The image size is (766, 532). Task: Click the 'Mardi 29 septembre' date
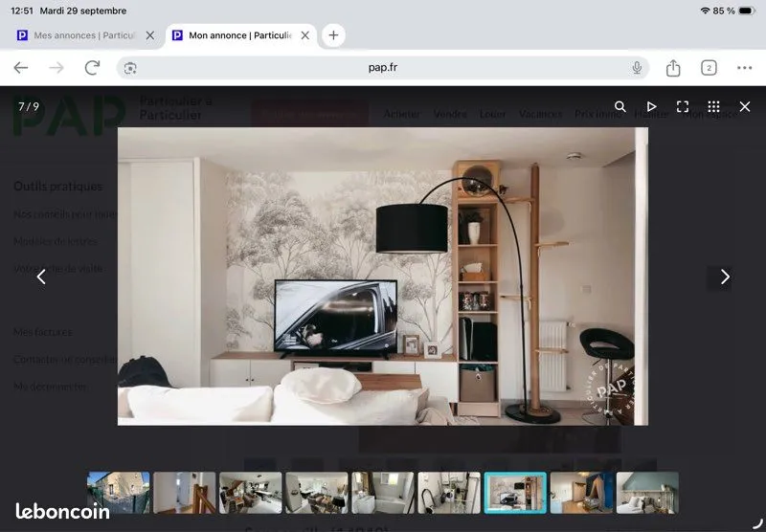(x=83, y=11)
